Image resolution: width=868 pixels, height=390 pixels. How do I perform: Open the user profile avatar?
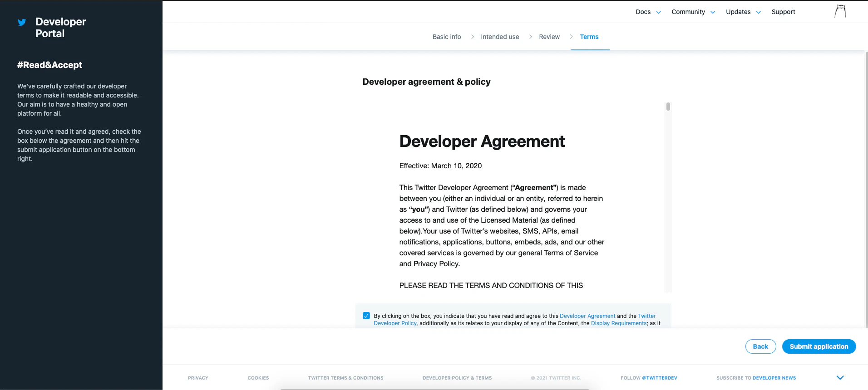point(840,11)
